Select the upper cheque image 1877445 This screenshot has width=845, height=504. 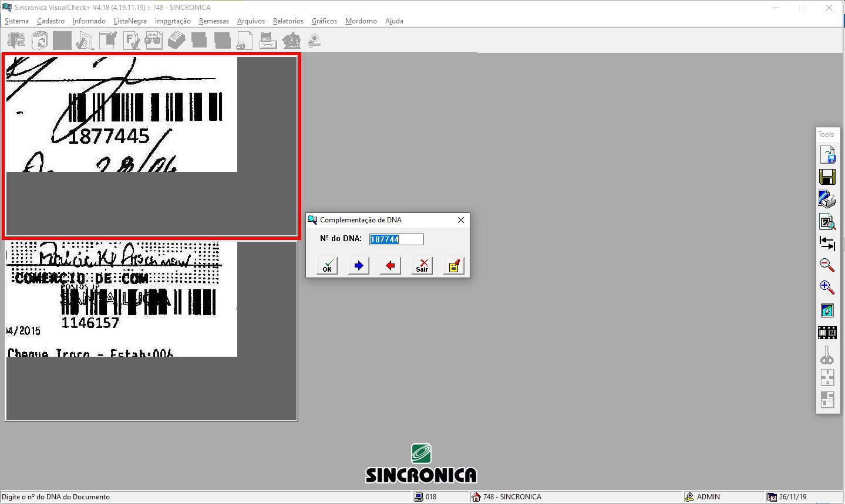152,146
